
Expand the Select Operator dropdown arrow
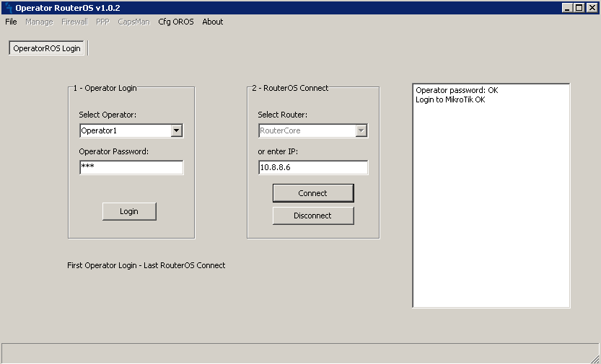[x=176, y=130]
